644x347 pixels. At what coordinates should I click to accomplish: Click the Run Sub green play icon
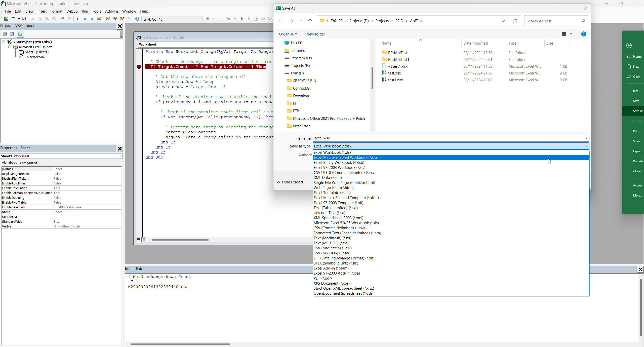(78, 19)
